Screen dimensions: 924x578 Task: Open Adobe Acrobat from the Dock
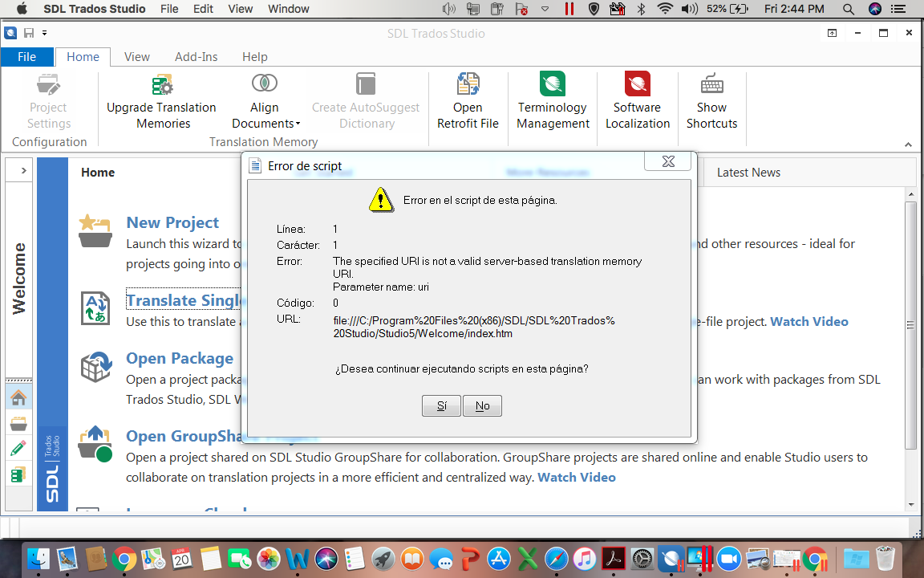[614, 559]
